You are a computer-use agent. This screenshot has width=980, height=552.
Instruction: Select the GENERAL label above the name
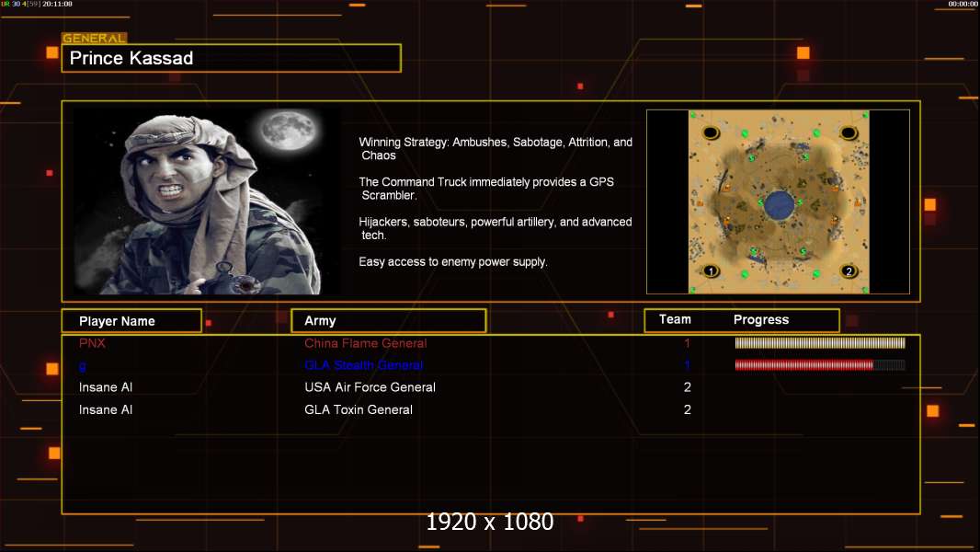tap(95, 38)
